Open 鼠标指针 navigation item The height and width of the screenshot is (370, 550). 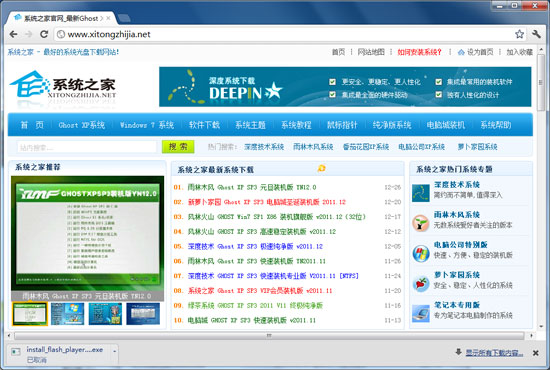342,125
